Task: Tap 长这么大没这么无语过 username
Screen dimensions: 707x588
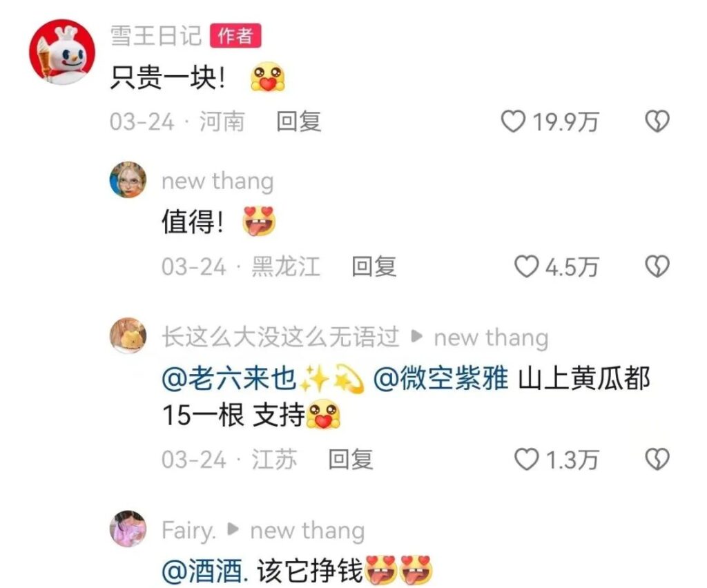Action: (280, 337)
